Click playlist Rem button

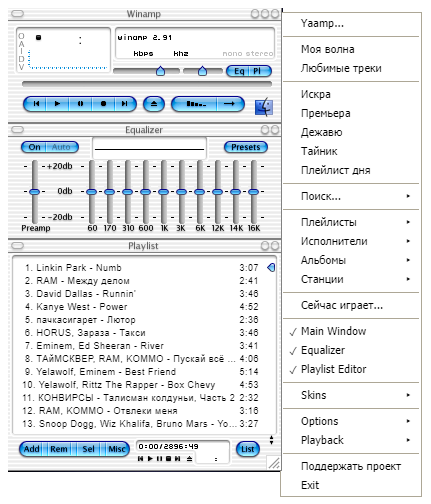[x=59, y=449]
